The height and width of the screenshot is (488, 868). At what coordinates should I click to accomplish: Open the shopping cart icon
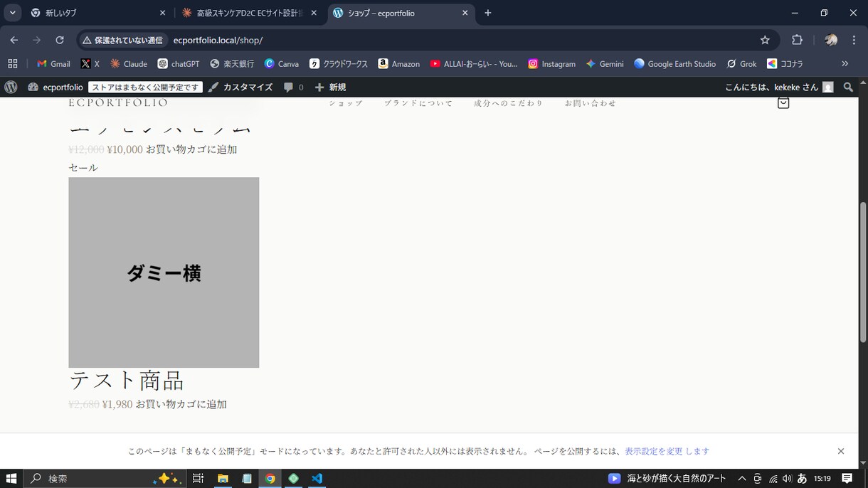coord(783,102)
